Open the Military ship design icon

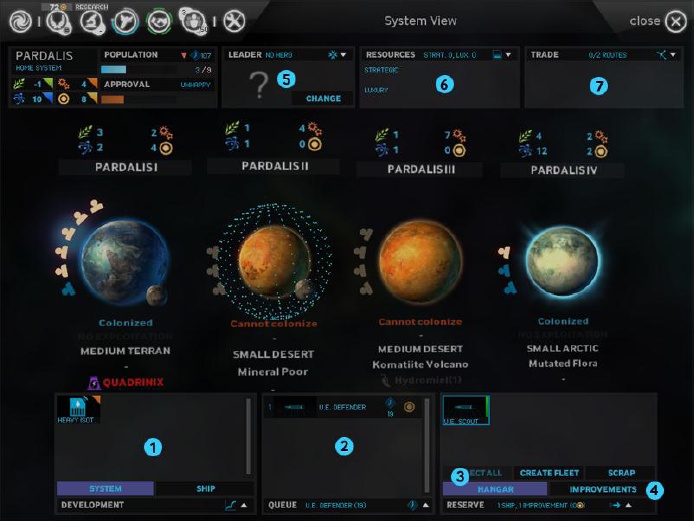click(x=125, y=21)
